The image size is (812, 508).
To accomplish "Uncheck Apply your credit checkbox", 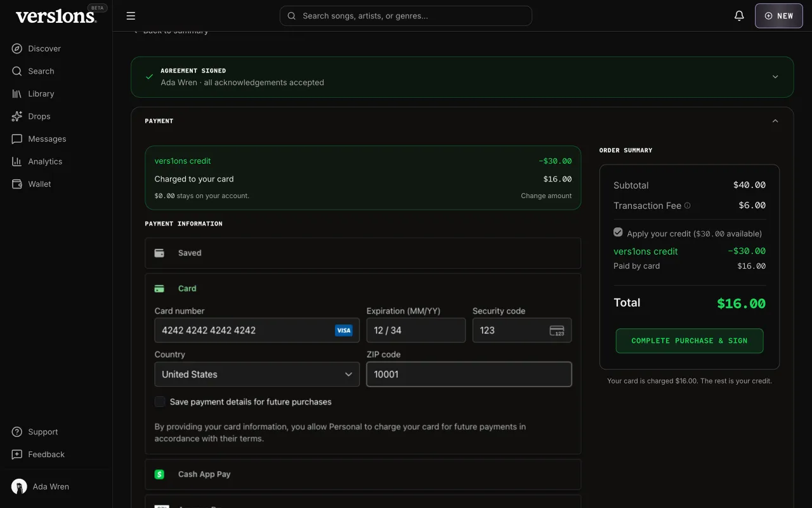I will click(618, 232).
